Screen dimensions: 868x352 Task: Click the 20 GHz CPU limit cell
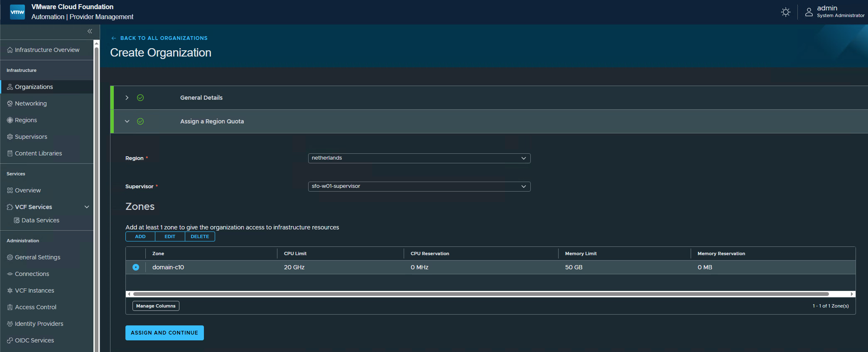click(x=294, y=267)
